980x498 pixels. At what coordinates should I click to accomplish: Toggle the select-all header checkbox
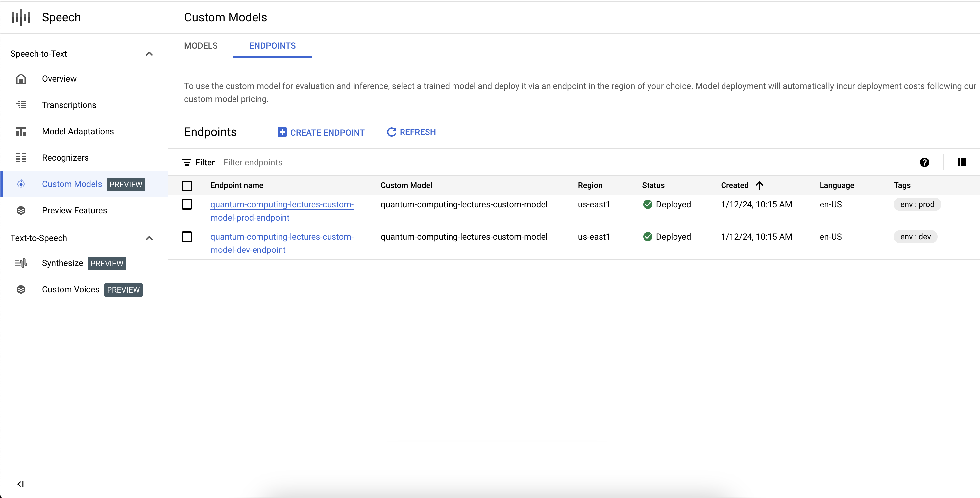[x=188, y=186]
